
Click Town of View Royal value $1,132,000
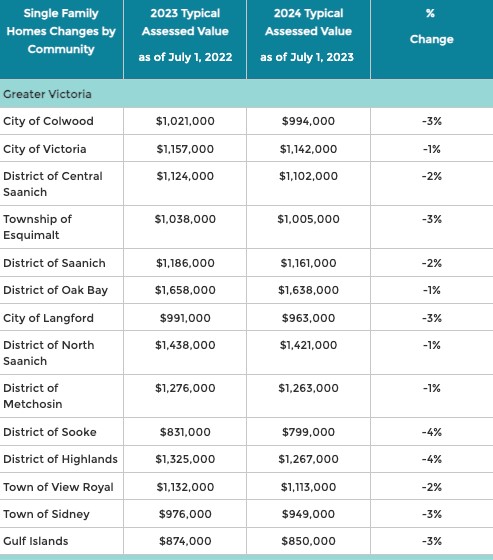click(x=185, y=487)
